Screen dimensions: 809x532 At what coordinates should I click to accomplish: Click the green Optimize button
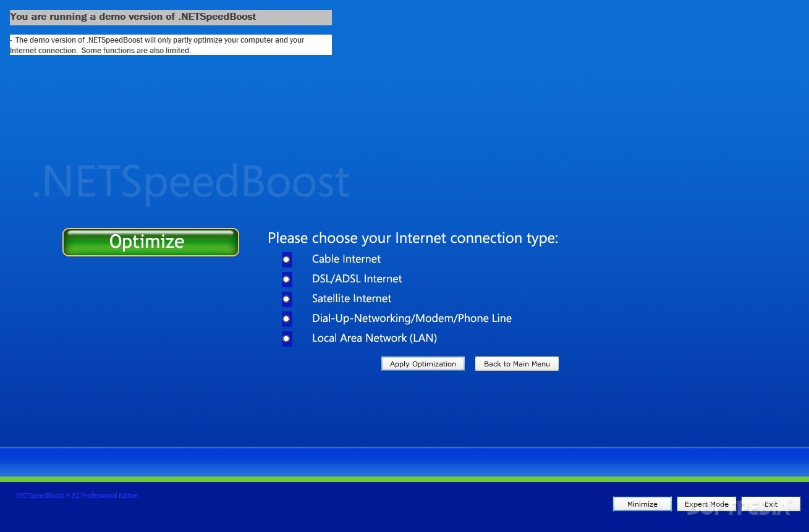150,242
